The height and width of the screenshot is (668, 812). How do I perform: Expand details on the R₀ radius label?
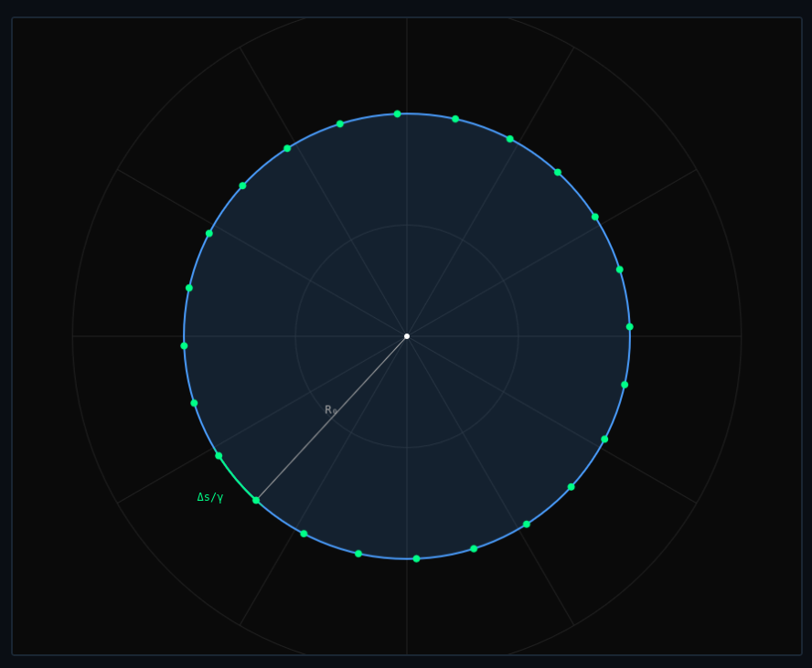point(329,410)
